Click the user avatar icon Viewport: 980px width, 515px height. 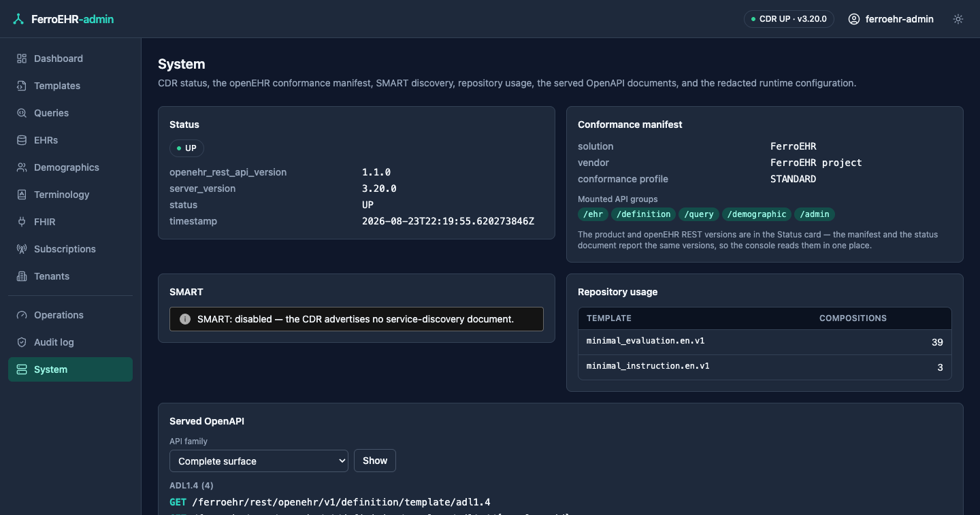click(854, 19)
